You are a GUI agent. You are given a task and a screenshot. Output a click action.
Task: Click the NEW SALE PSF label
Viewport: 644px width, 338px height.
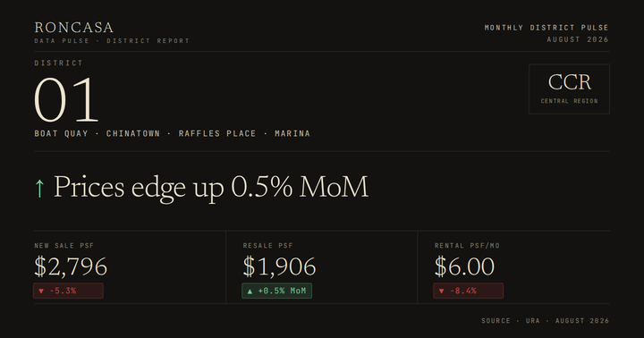point(64,246)
